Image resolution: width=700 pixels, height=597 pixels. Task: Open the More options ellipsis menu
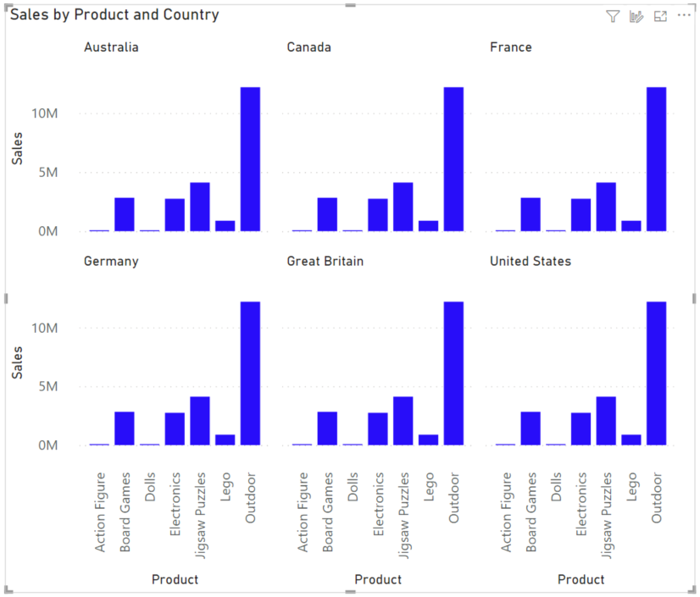click(684, 15)
